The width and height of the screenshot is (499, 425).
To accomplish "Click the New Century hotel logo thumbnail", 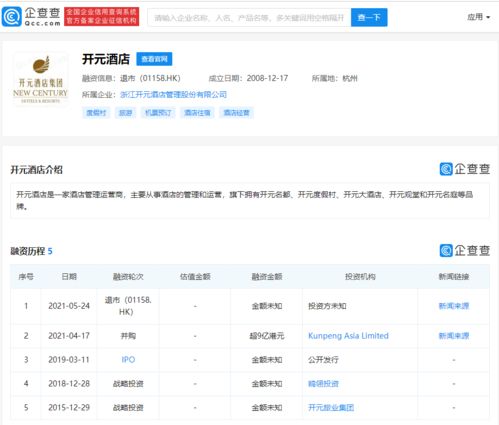I will (x=40, y=79).
